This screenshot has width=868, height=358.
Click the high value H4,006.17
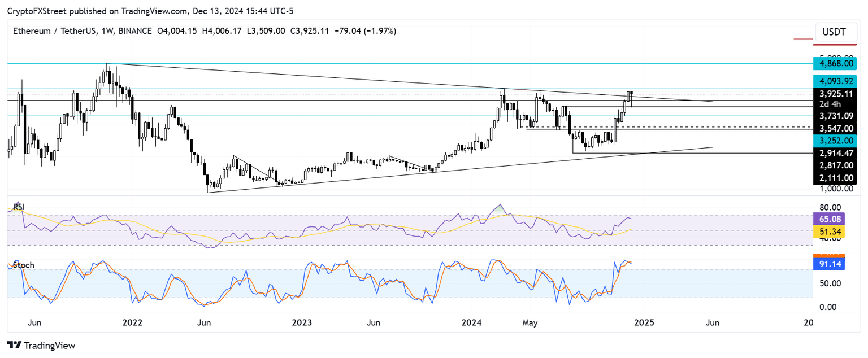coord(221,31)
